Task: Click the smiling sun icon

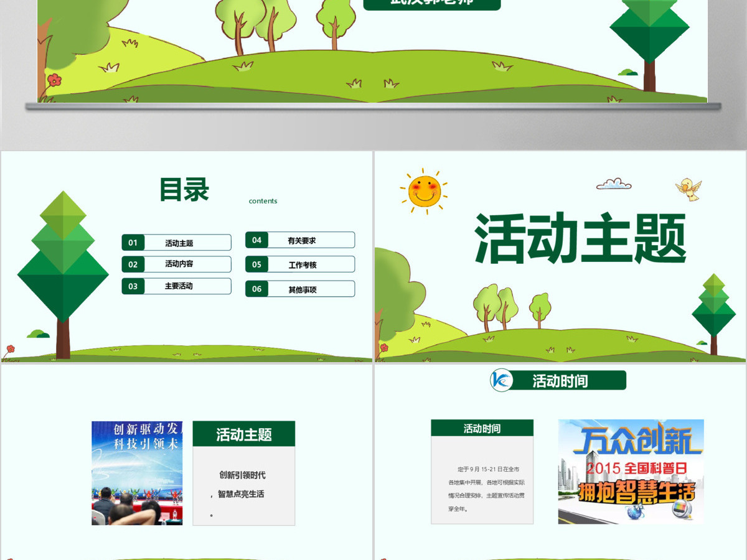Action: pyautogui.click(x=425, y=191)
